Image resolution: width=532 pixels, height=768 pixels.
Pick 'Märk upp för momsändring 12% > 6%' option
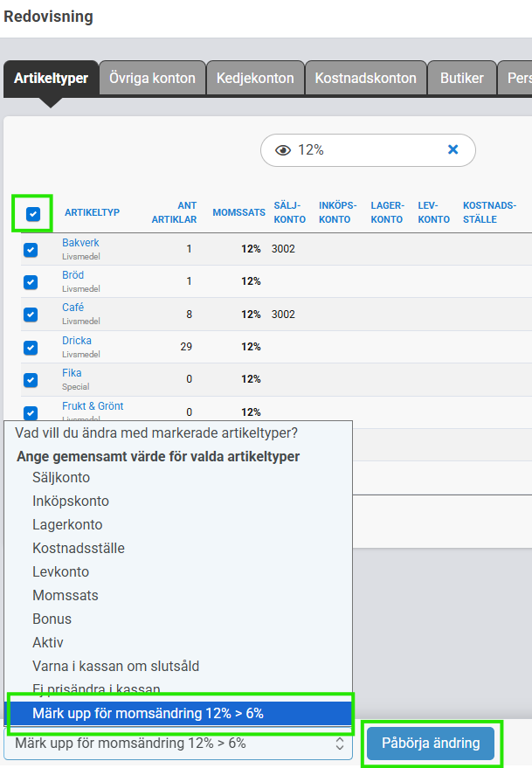point(149,713)
